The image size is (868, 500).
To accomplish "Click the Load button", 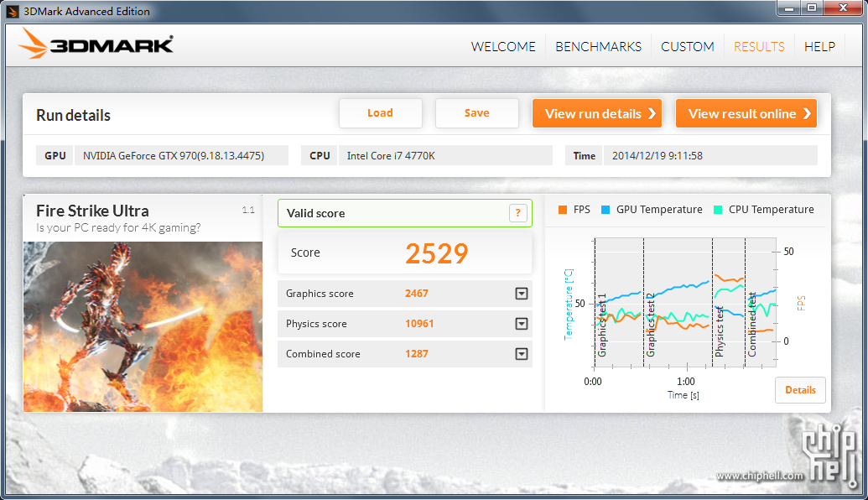I will pyautogui.click(x=380, y=113).
